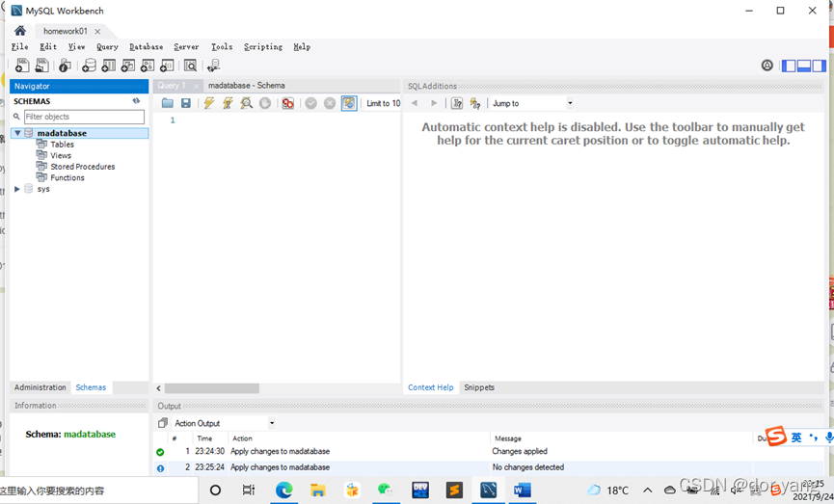Toggle the left sidebar panel visibility

click(x=789, y=66)
